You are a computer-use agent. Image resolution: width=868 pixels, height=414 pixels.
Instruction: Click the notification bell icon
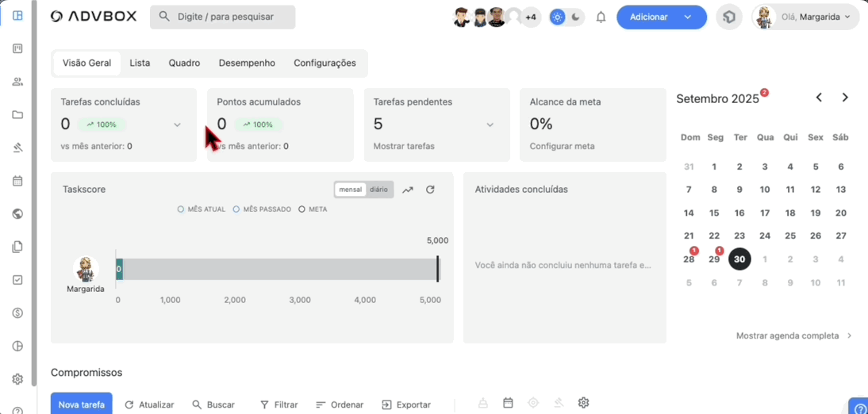601,17
